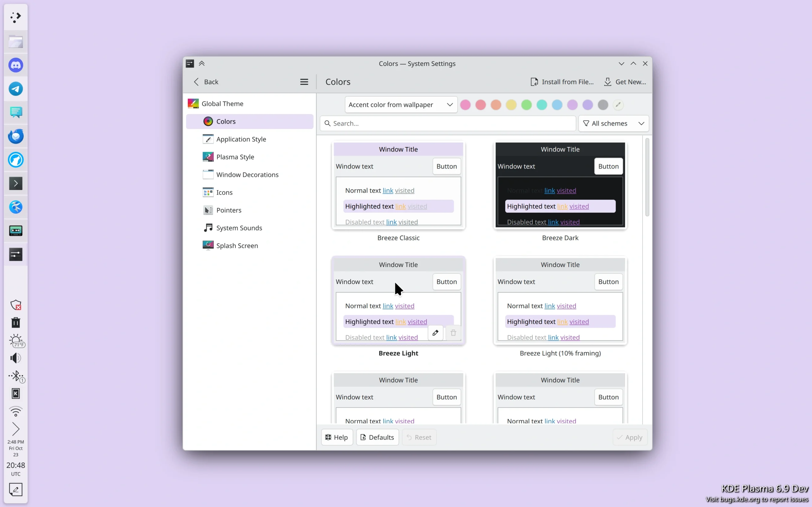This screenshot has width=812, height=507.
Task: Click Install from File button
Action: pyautogui.click(x=562, y=82)
